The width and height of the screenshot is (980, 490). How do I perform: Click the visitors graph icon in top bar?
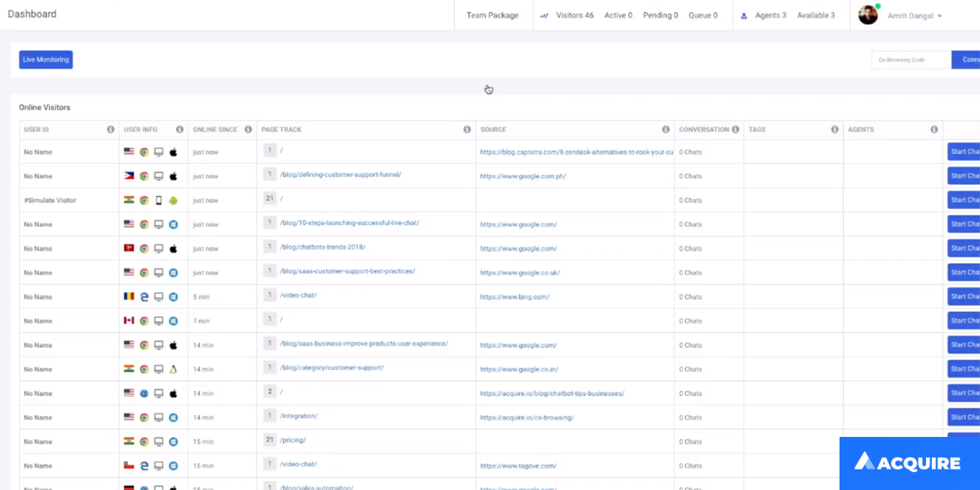[x=544, y=16]
